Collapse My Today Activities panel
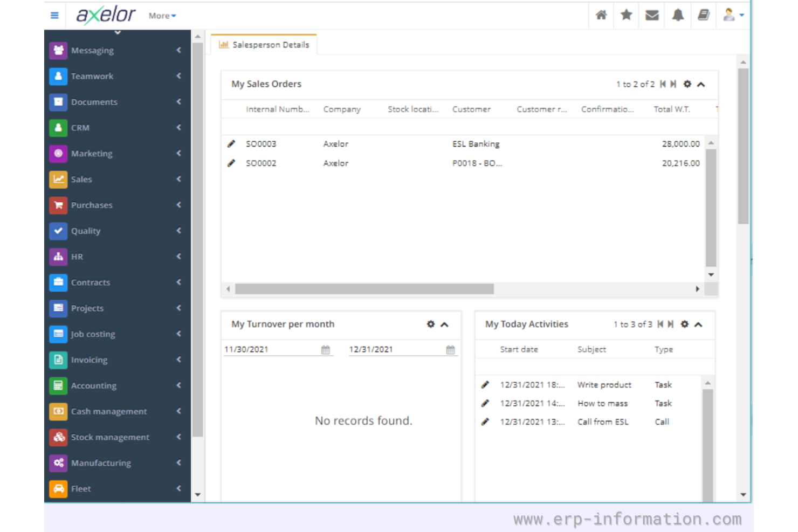 click(x=698, y=324)
